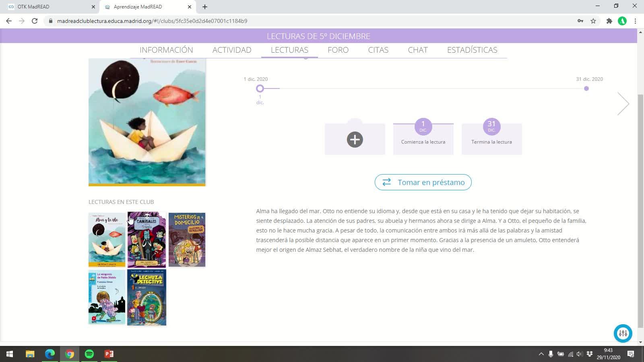Open the browser extensions puzzle icon

click(609, 21)
